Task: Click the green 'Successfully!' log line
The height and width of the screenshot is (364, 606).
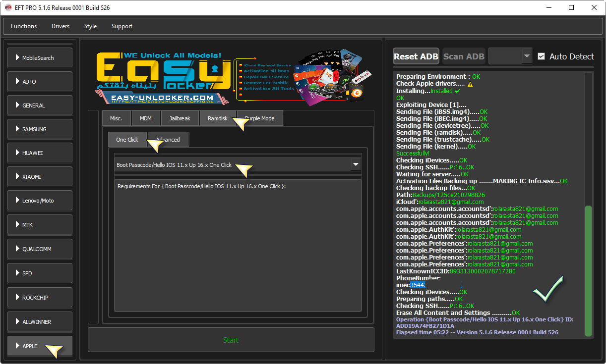Action: (x=413, y=154)
